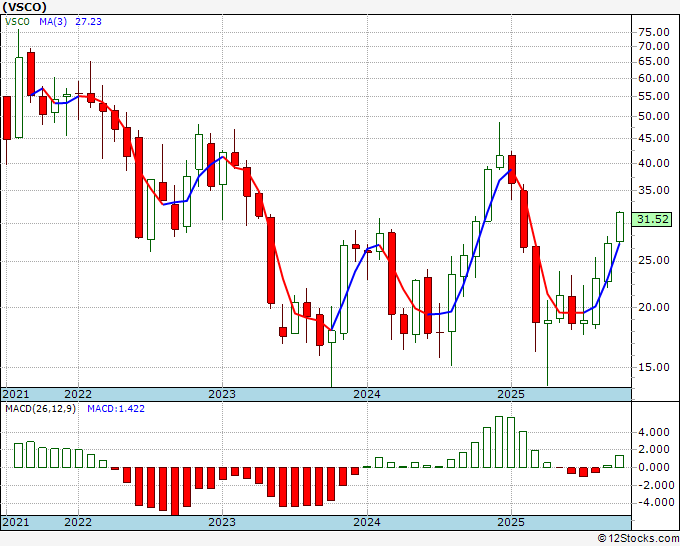Click the 75.00 price axis label
The width and height of the screenshot is (680, 546).
(x=653, y=30)
